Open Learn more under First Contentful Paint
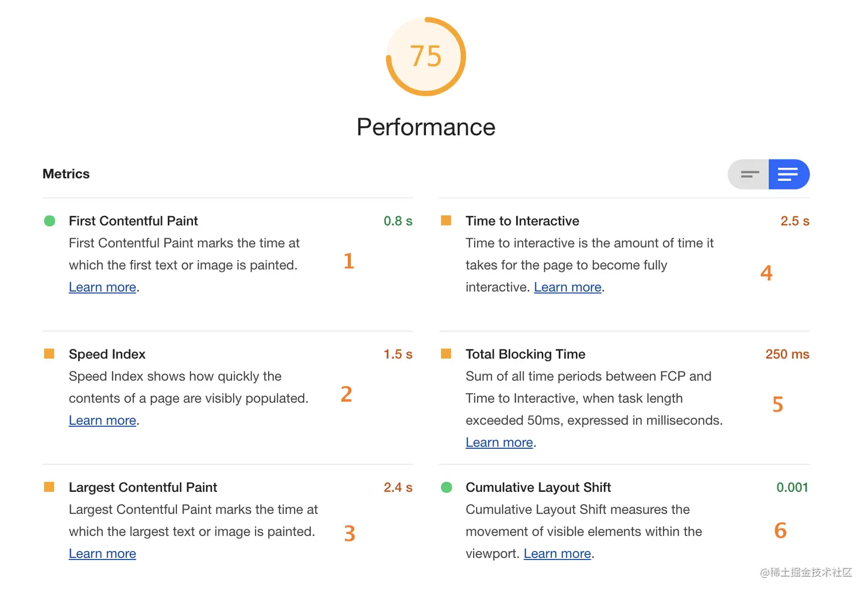The width and height of the screenshot is (868, 594). 102,288
